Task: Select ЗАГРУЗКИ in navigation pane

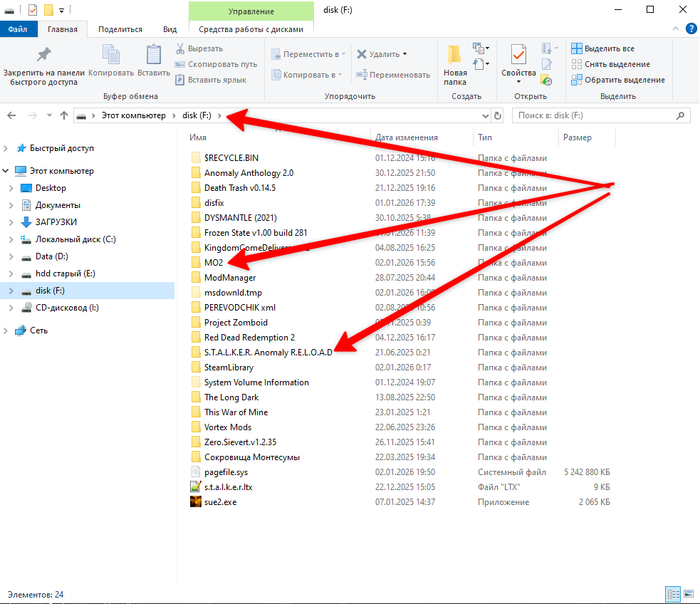Action: coord(56,222)
